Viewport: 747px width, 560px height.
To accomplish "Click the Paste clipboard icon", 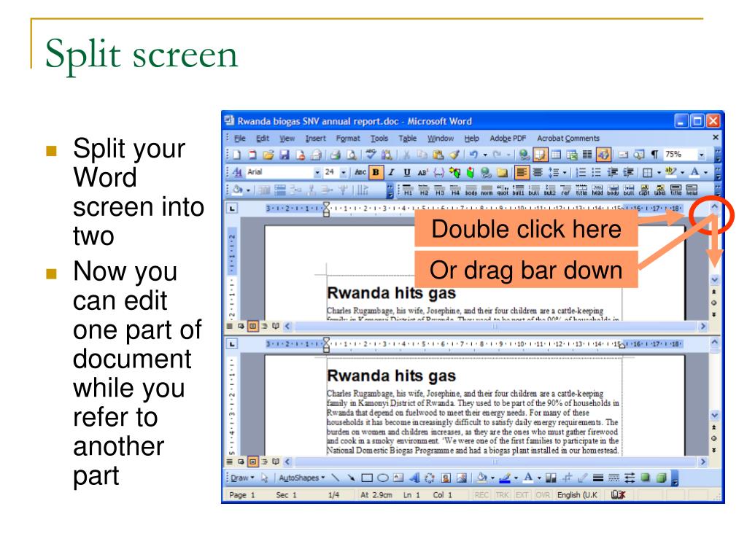I will pos(438,155).
